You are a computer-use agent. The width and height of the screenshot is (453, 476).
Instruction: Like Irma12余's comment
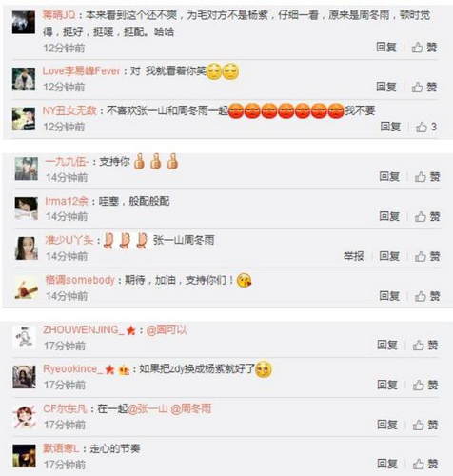(427, 216)
